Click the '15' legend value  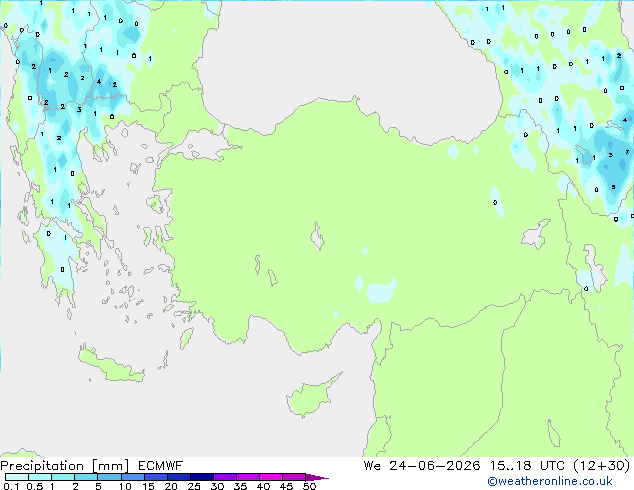click(148, 486)
